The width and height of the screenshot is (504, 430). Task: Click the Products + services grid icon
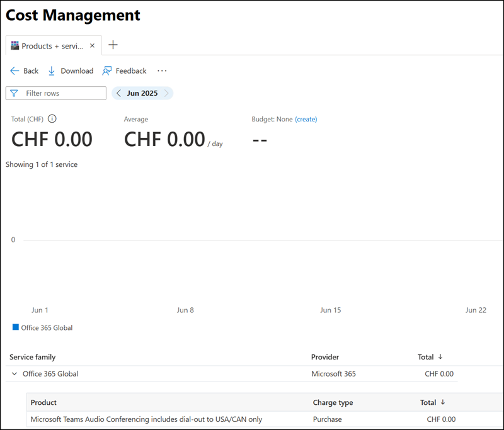point(14,45)
